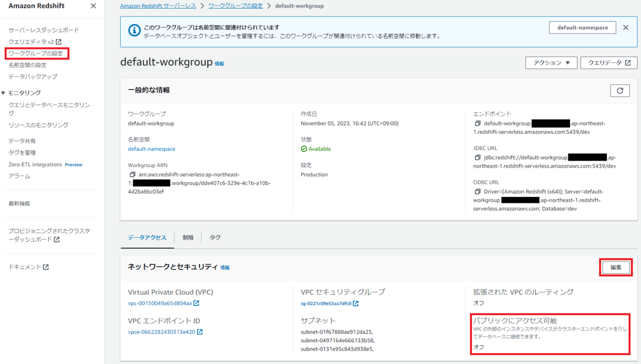Switch to the データアクセス tab
Viewport: 641px width, 364px height.
tap(147, 238)
